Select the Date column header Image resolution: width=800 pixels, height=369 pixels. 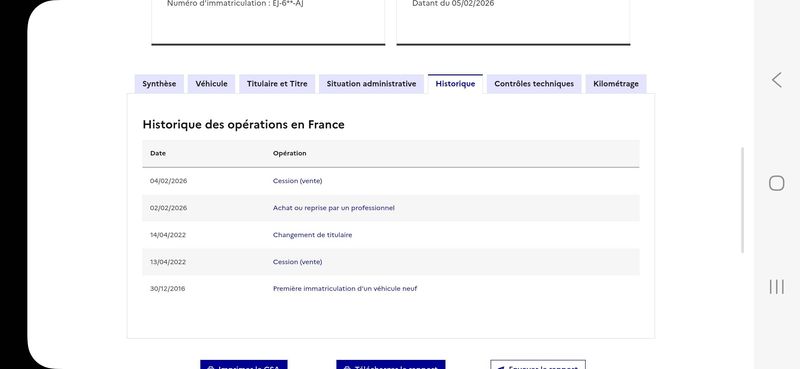coord(158,153)
